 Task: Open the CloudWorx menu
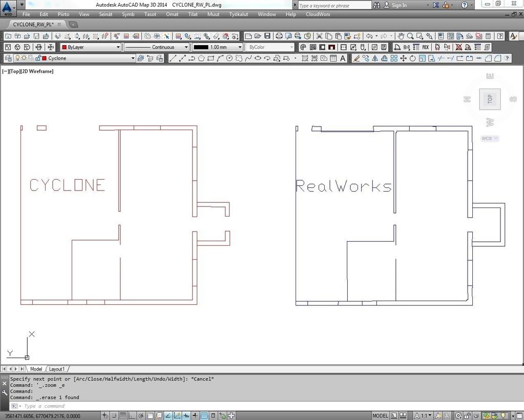click(318, 14)
